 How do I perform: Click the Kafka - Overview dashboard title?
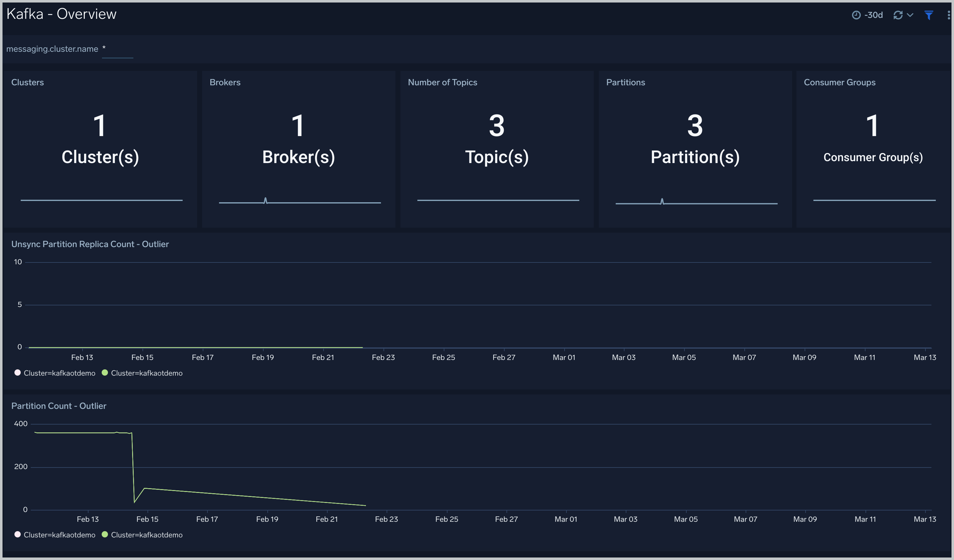61,14
